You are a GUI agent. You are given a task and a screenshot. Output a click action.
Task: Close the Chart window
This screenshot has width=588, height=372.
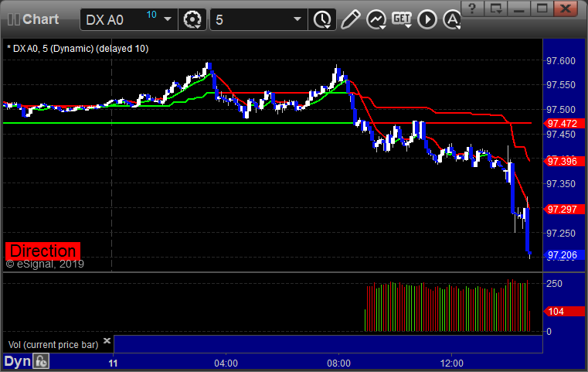tap(566, 9)
